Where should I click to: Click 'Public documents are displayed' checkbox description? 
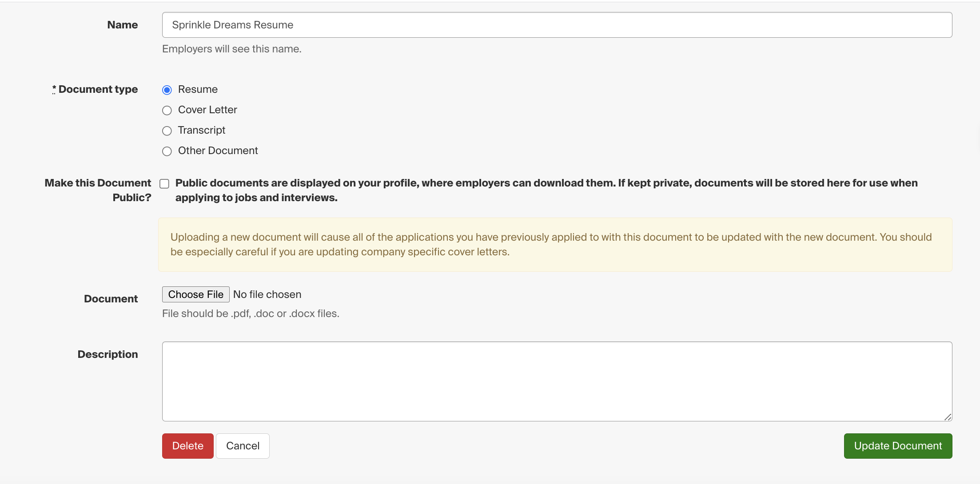546,190
